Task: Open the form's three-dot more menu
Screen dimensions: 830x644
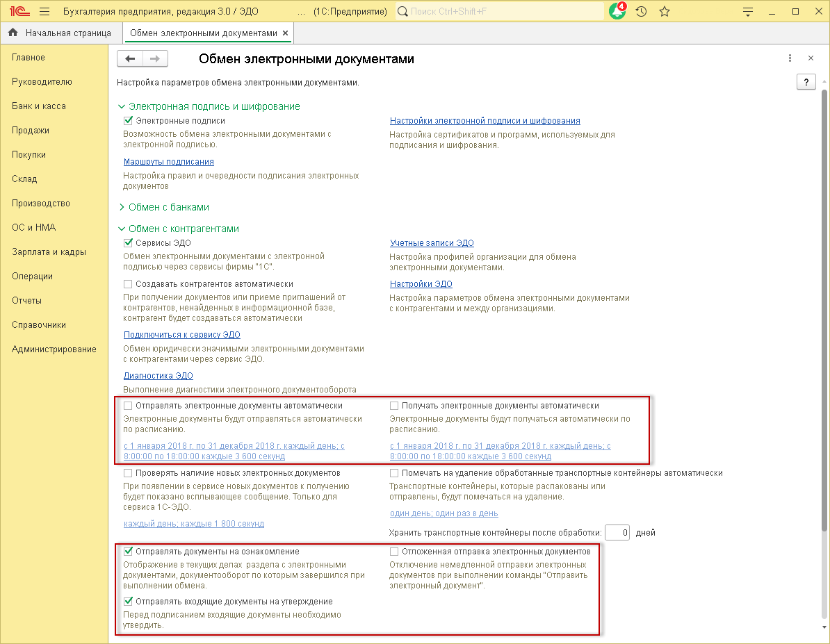Action: point(790,58)
